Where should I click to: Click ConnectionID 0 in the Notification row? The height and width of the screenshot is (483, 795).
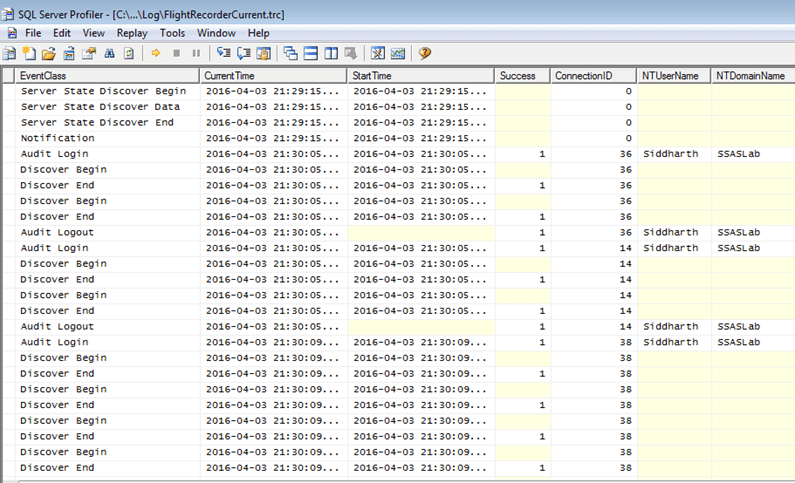tap(628, 138)
